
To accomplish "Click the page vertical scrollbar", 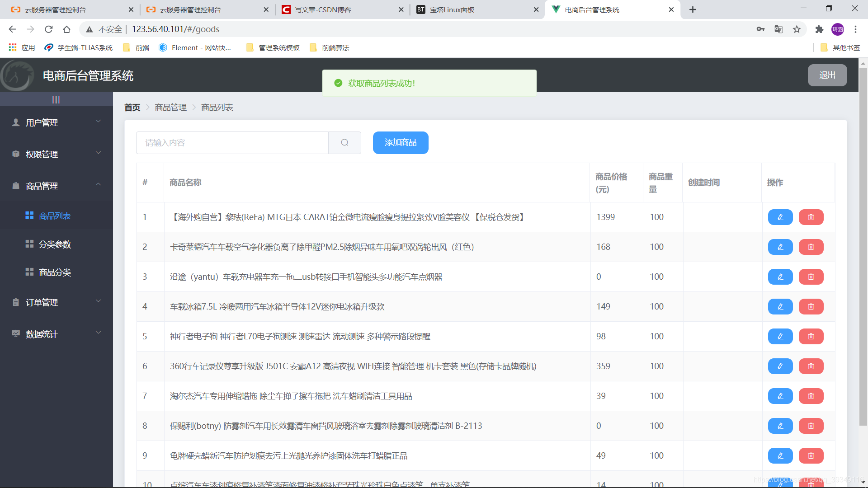I will [863, 247].
